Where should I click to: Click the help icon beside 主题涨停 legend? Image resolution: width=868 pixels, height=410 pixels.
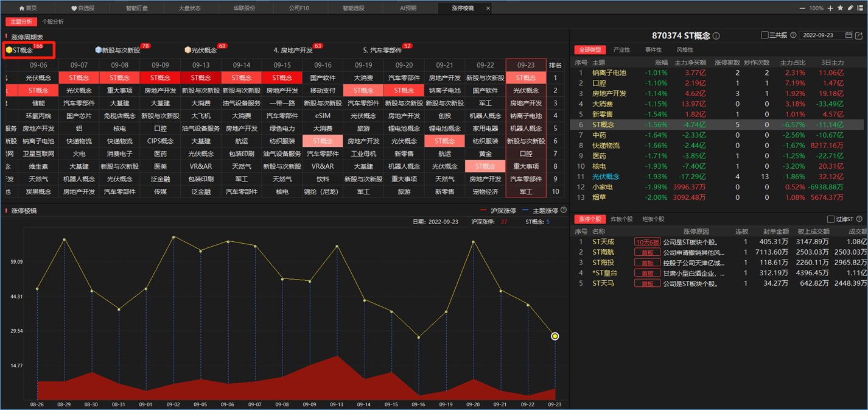click(564, 210)
